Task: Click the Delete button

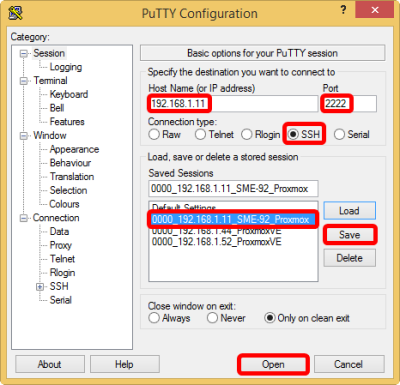Action: click(349, 258)
